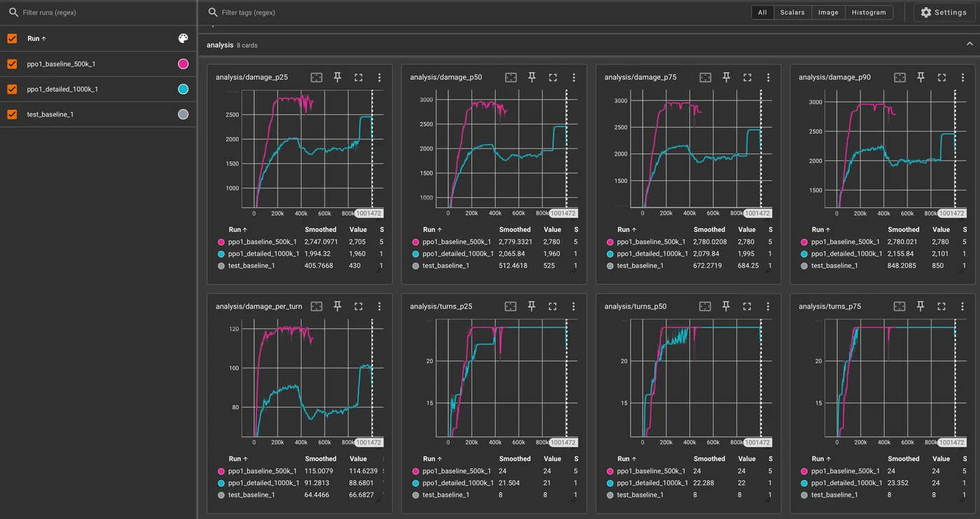Switch to the Scalars filter tab
This screenshot has height=519, width=980.
coord(792,13)
